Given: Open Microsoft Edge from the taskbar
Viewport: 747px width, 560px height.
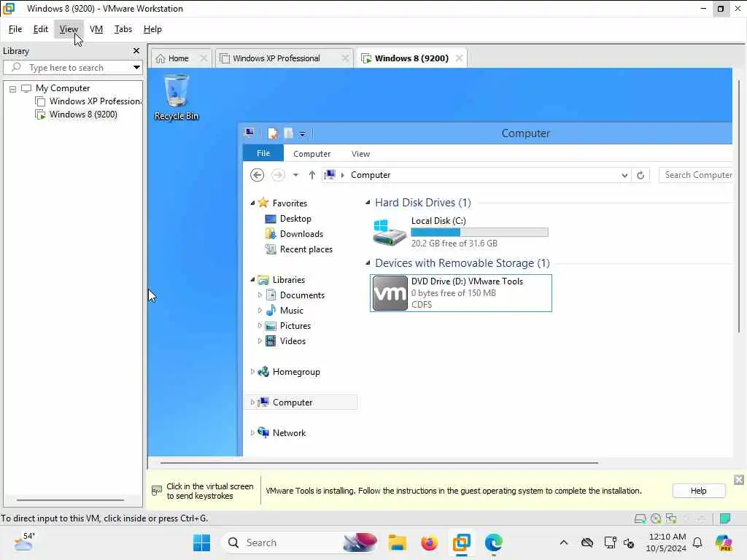Looking at the screenshot, I should (x=494, y=542).
